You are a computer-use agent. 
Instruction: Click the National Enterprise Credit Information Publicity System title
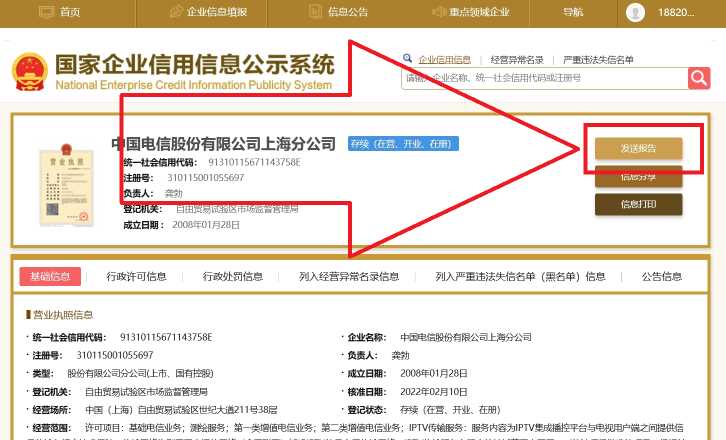pyautogui.click(x=194, y=85)
